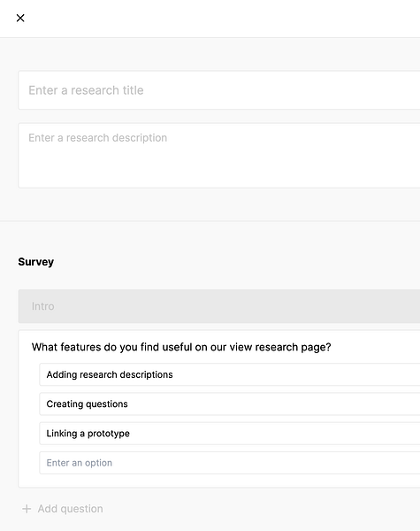Select the Intro field in the survey
This screenshot has height=531, width=420.
(x=219, y=306)
